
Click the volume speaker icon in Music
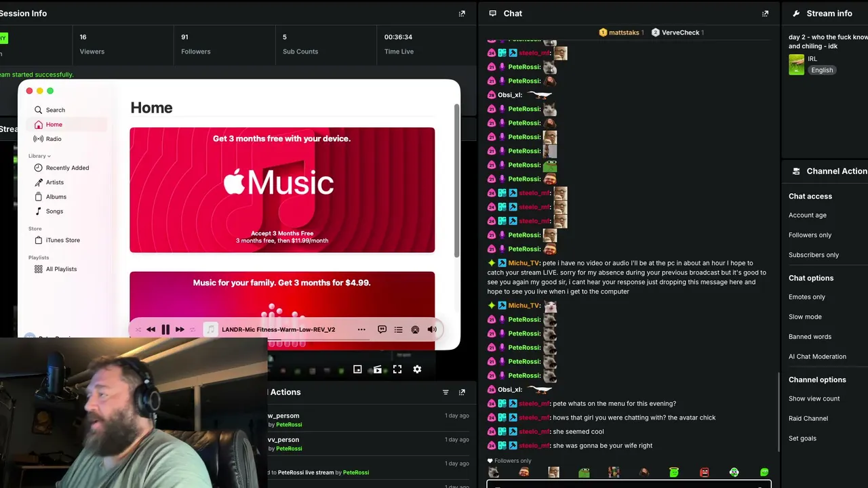tap(432, 329)
